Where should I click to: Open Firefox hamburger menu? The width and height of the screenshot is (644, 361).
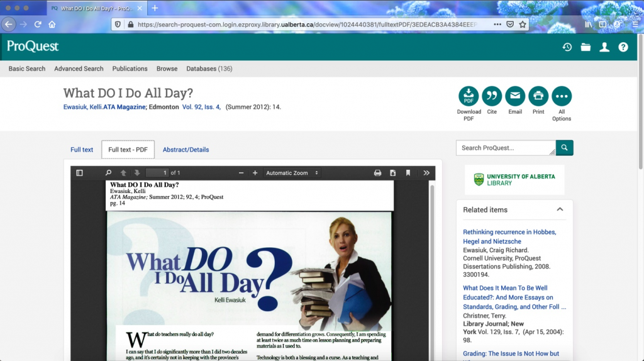(x=635, y=25)
